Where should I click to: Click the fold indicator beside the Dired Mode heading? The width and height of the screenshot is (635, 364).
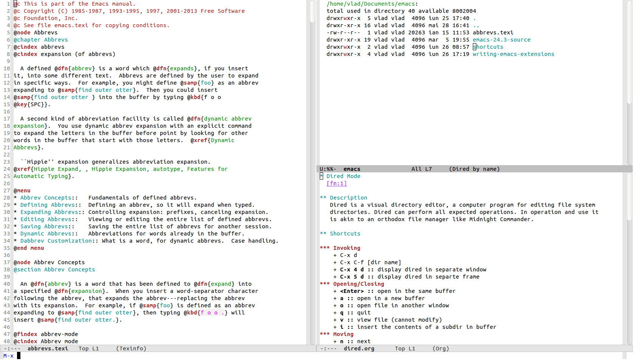tap(321, 176)
